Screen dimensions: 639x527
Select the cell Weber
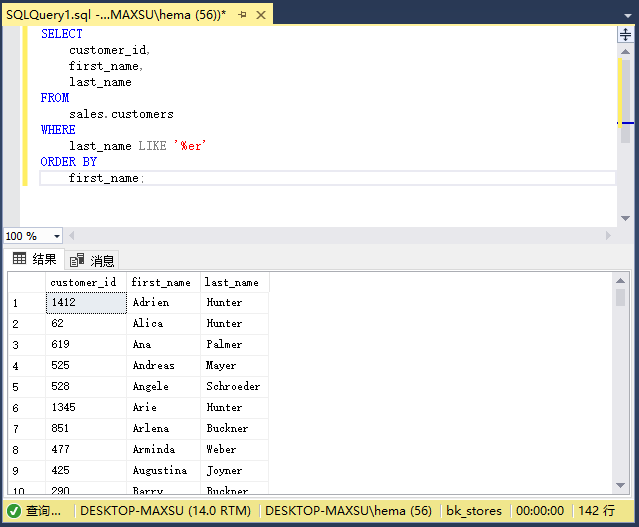(234, 450)
